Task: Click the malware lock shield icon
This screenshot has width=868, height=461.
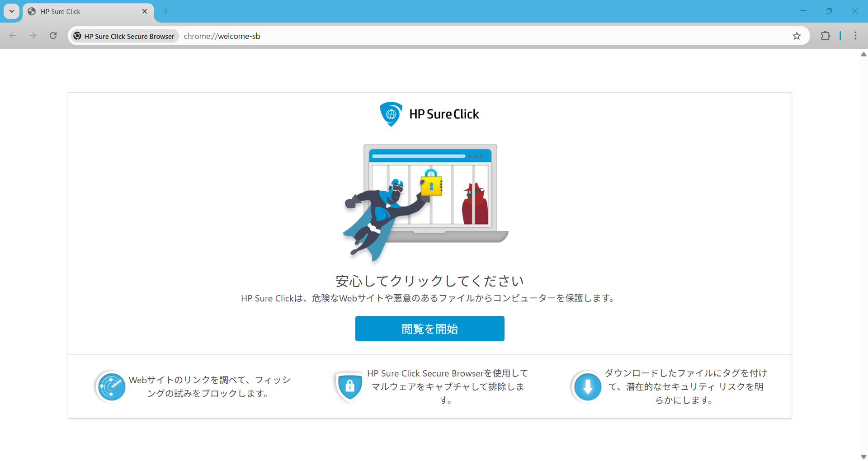Action: pyautogui.click(x=349, y=387)
